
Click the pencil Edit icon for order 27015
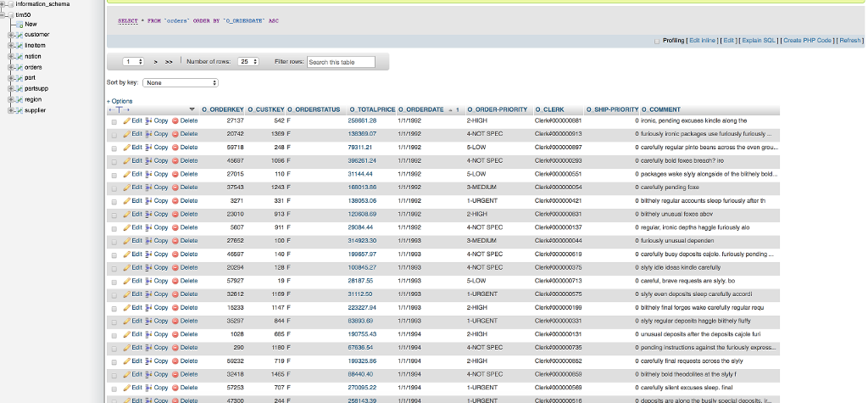click(x=127, y=174)
